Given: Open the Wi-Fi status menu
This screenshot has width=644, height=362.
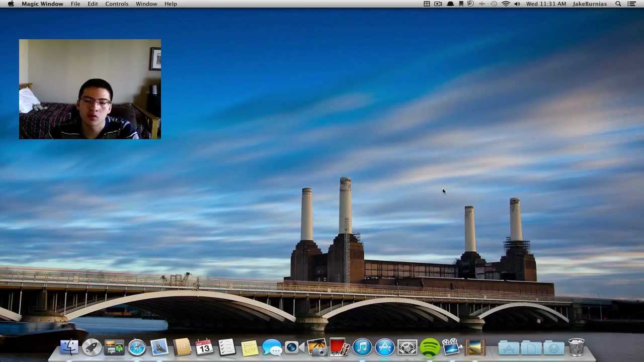Looking at the screenshot, I should click(x=506, y=4).
